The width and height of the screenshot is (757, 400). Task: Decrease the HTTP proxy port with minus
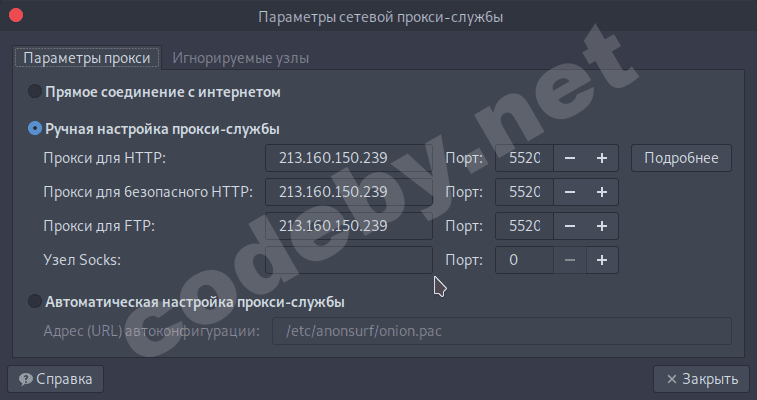[x=570, y=158]
